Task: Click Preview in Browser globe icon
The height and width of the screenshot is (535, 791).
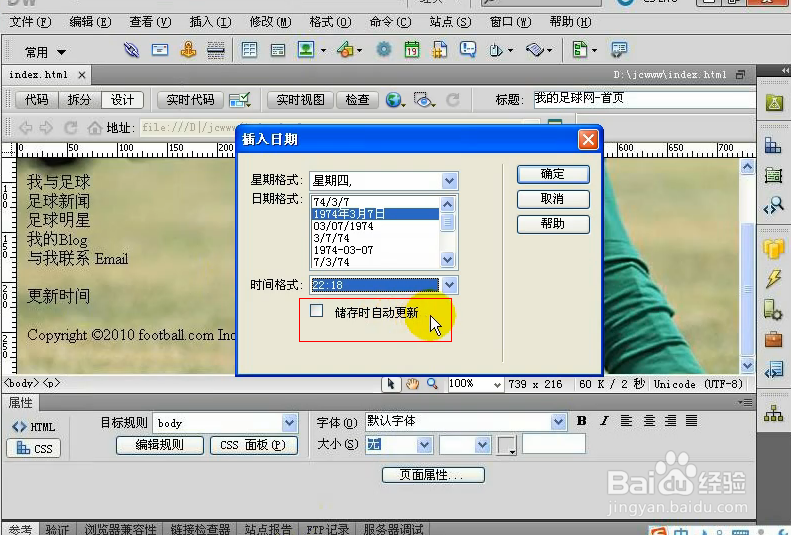Action: [393, 100]
